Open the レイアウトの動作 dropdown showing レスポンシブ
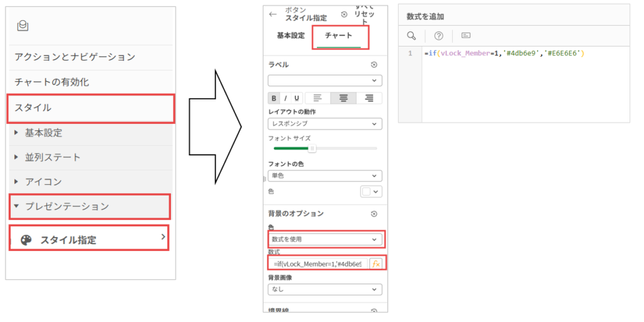This screenshot has width=644, height=322. tap(325, 124)
